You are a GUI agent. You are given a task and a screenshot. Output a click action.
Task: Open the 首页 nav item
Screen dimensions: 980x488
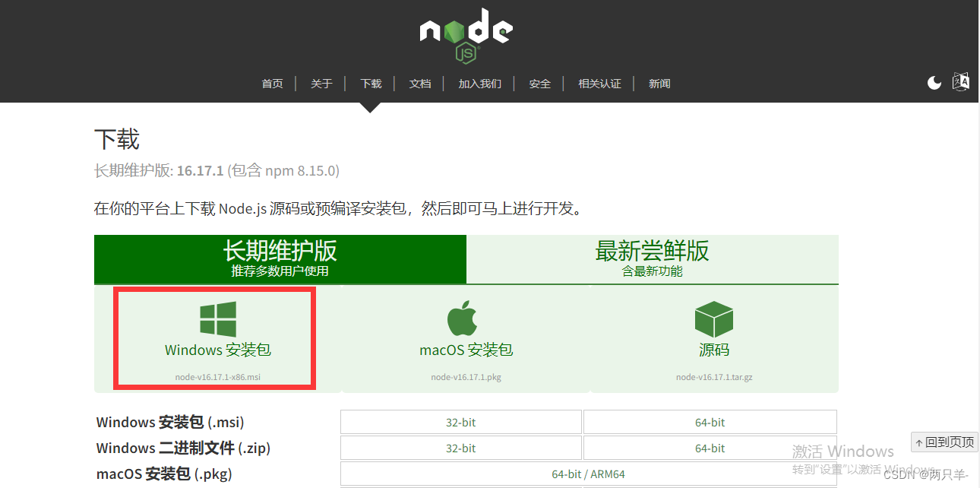tap(273, 84)
